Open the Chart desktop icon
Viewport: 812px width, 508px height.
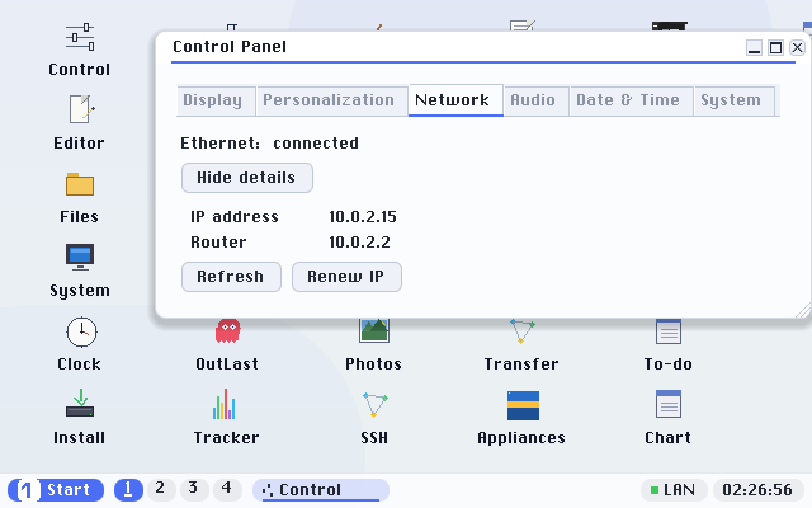click(668, 418)
